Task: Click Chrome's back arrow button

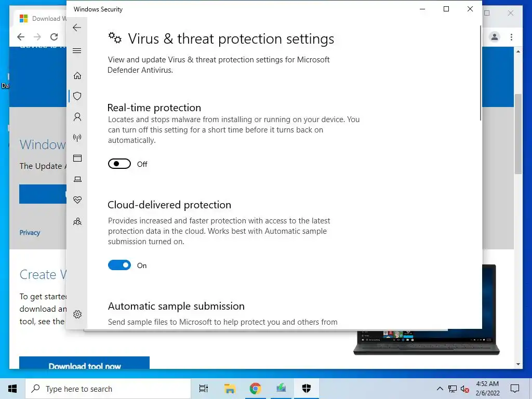Action: 21,37
